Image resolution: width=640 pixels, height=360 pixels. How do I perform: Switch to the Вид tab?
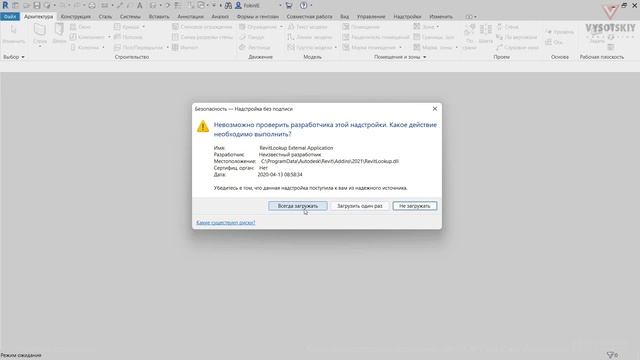coord(344,17)
